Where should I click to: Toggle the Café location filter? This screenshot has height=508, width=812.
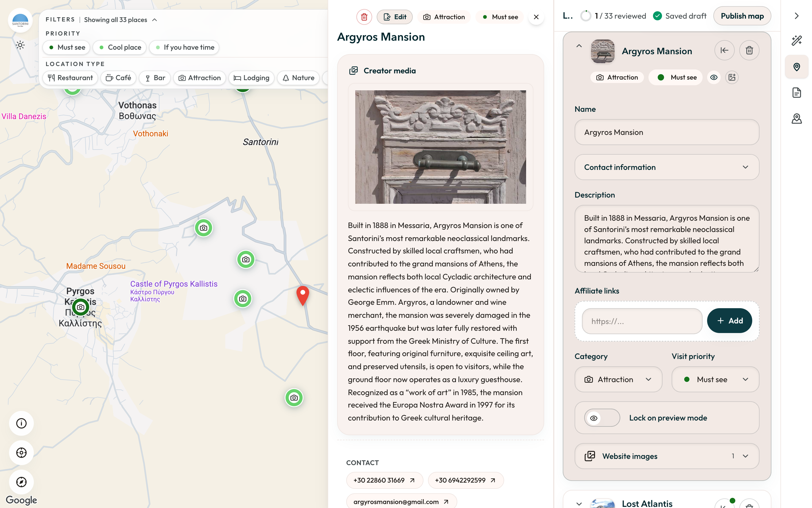[x=118, y=78]
